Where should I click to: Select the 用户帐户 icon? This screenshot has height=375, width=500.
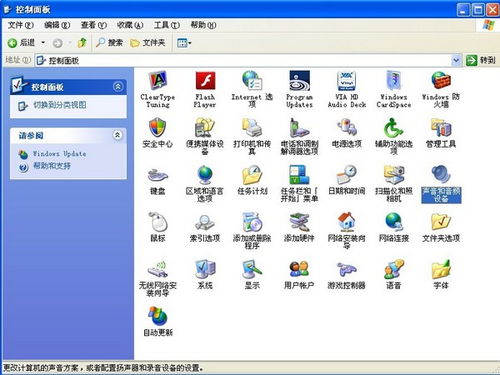pos(299,269)
